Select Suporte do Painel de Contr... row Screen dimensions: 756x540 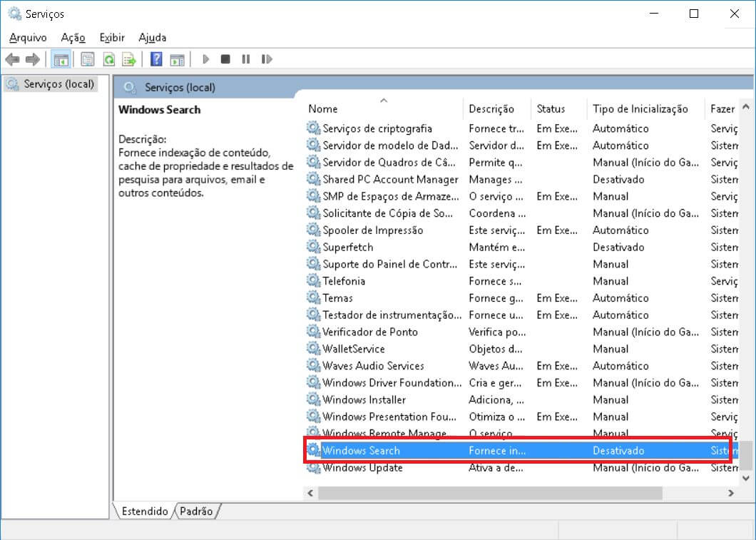pyautogui.click(x=521, y=264)
